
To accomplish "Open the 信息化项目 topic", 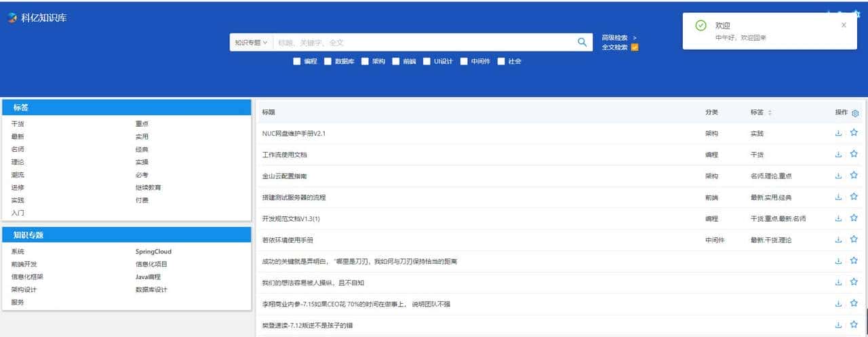I will (151, 264).
